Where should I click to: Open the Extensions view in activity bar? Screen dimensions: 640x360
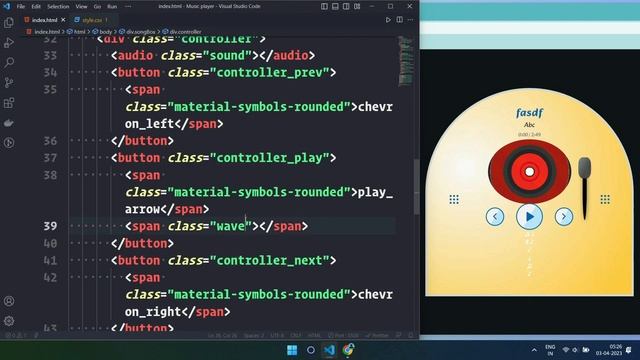pyautogui.click(x=9, y=102)
